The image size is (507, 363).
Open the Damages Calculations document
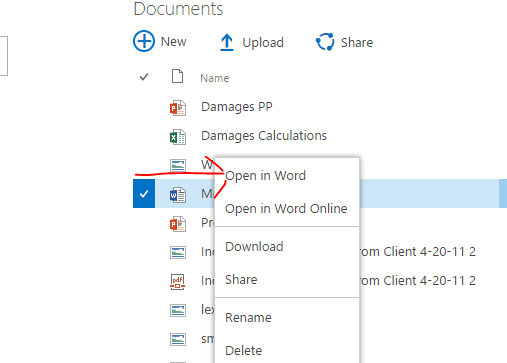[x=264, y=136]
